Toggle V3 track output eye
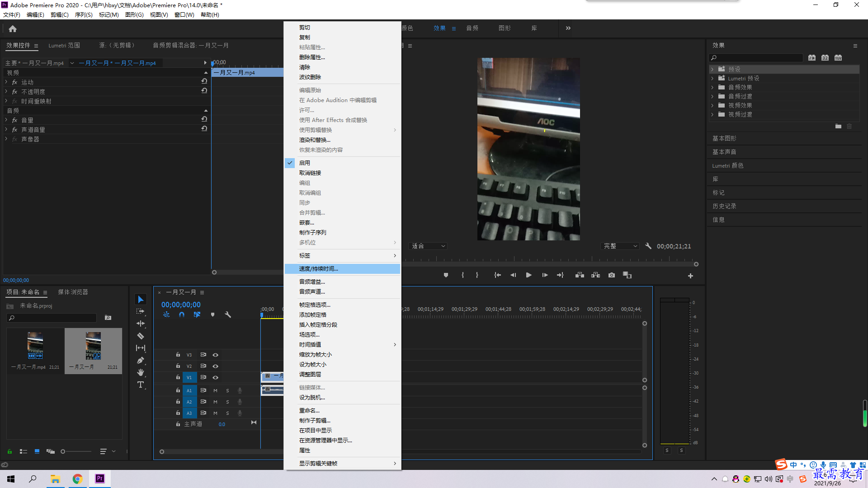Screen dimensions: 868x488 tap(216, 355)
